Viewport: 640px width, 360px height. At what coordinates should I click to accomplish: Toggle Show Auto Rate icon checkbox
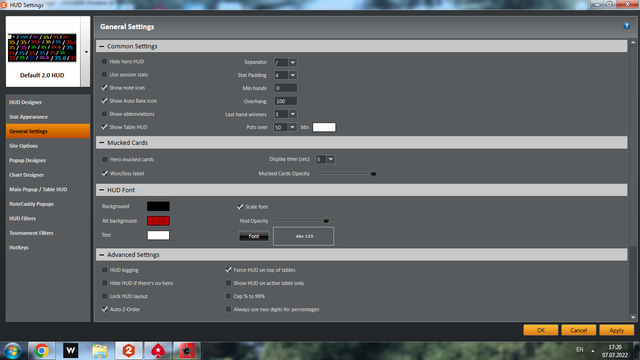(x=104, y=101)
